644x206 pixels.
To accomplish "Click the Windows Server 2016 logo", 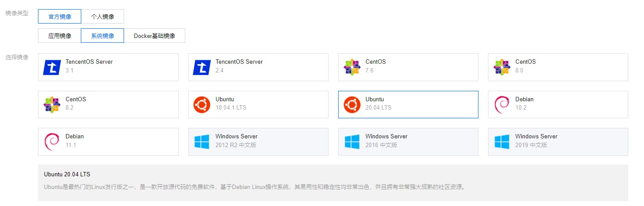I will click(352, 142).
